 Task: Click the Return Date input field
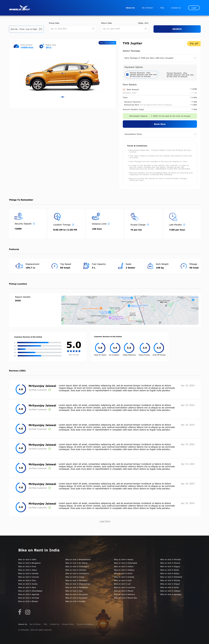click(125, 29)
